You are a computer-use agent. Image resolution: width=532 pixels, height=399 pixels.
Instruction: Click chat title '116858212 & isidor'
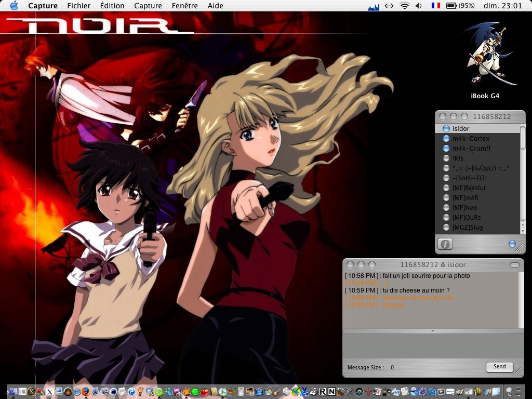coord(433,264)
